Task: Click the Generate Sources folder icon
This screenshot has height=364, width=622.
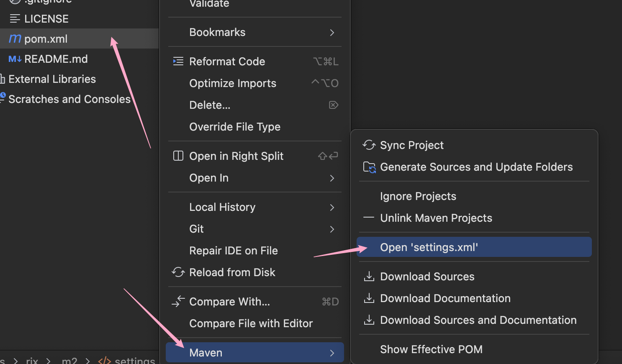Action: [369, 167]
